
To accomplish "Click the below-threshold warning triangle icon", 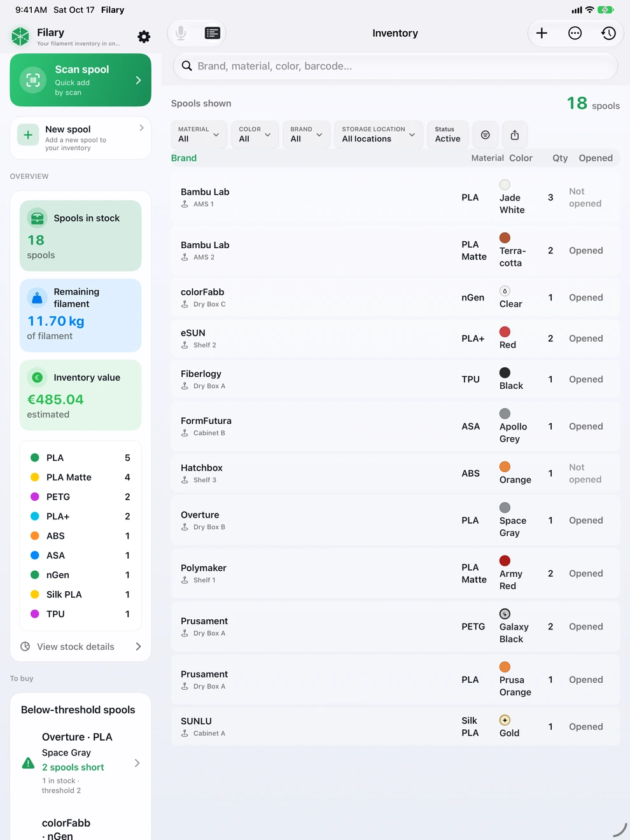I will (28, 763).
